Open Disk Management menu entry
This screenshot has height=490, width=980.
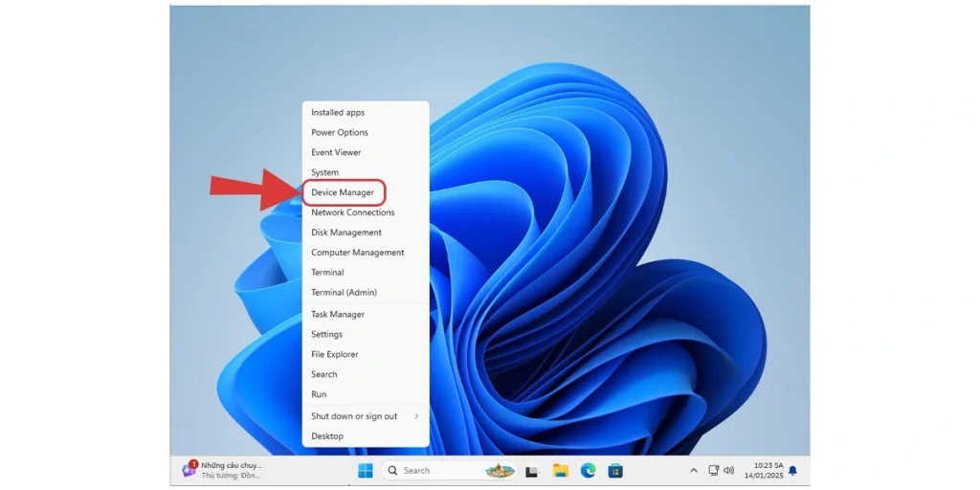coord(346,233)
